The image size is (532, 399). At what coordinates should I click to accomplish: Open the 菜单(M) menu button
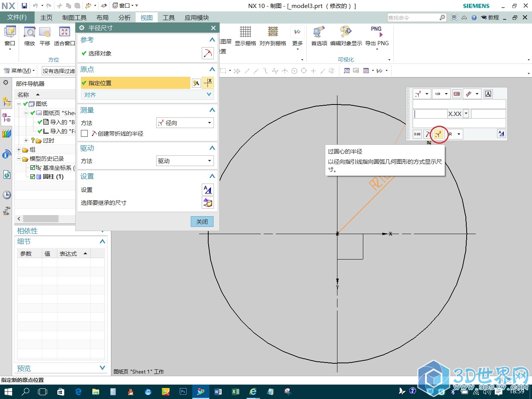point(19,71)
